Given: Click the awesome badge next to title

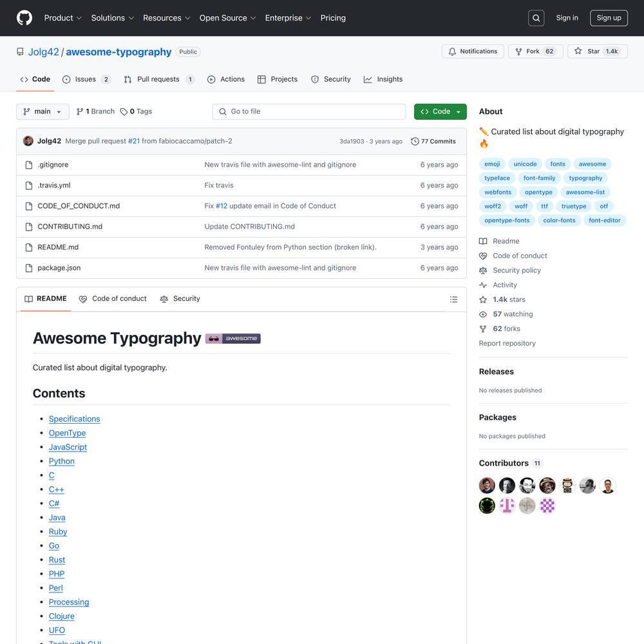Looking at the screenshot, I should [x=233, y=339].
